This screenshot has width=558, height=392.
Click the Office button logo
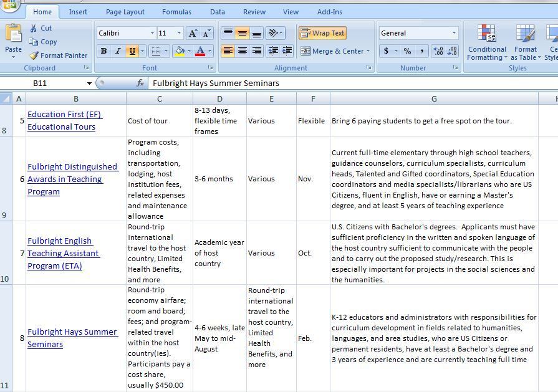9,5
